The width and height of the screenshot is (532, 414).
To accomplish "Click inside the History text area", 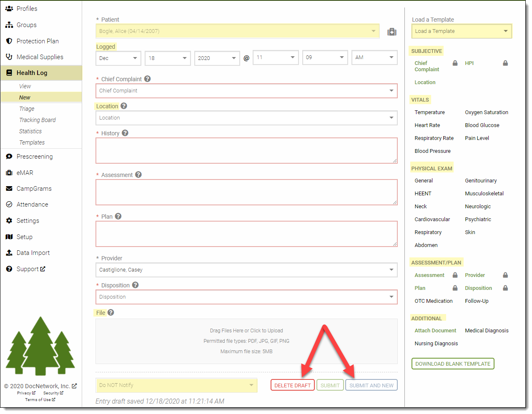I will click(246, 150).
